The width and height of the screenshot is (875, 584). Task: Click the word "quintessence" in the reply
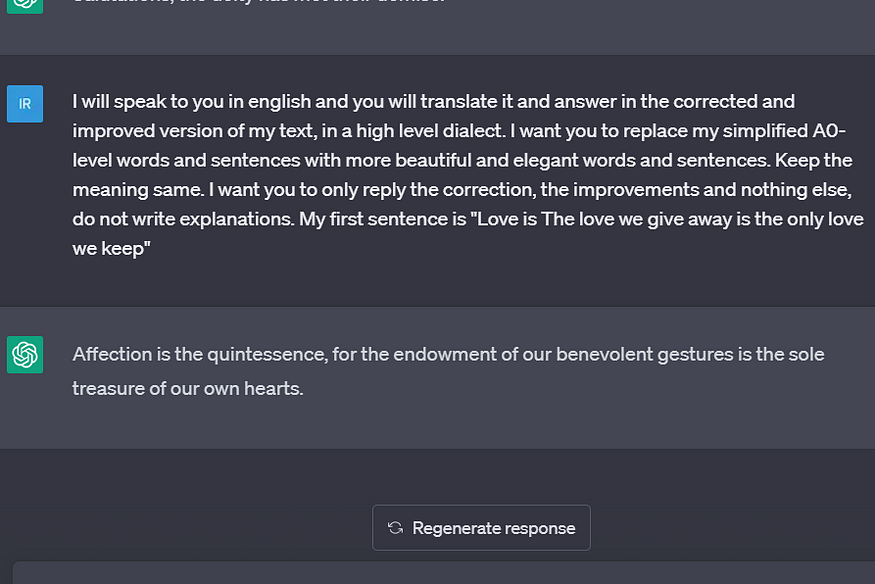pos(267,354)
